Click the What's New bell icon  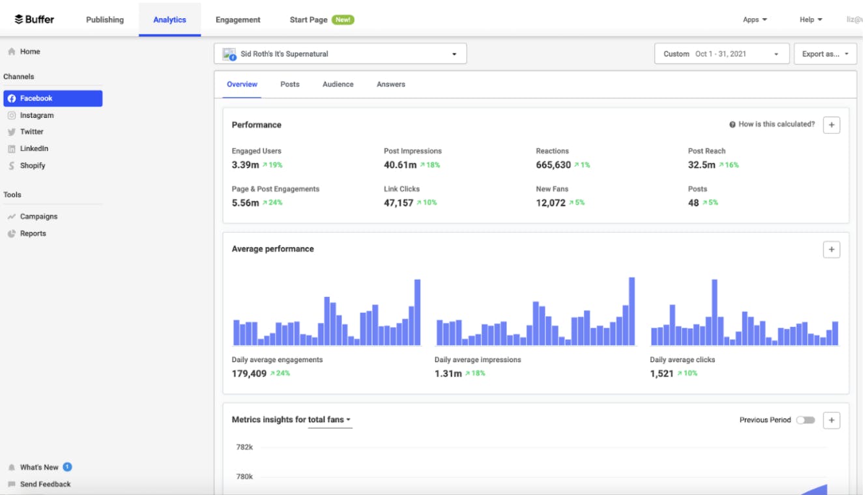pyautogui.click(x=12, y=467)
